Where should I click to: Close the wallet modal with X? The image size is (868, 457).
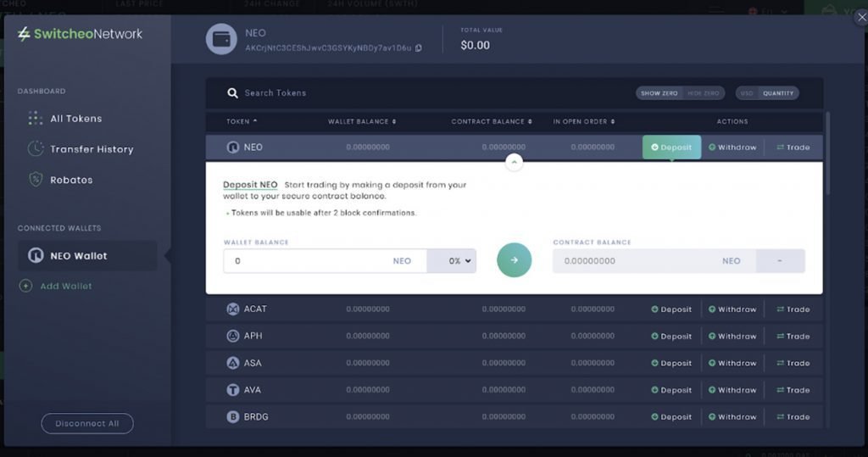click(861, 17)
